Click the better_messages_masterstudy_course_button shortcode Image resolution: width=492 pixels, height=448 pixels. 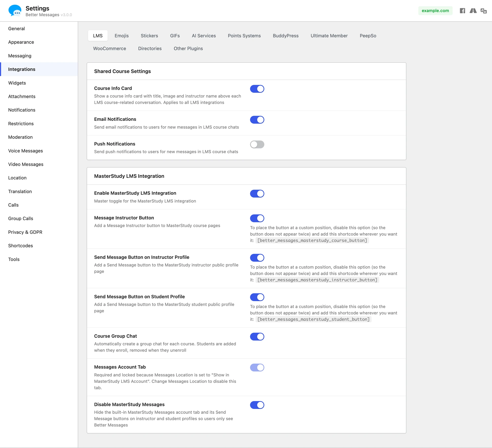(312, 240)
